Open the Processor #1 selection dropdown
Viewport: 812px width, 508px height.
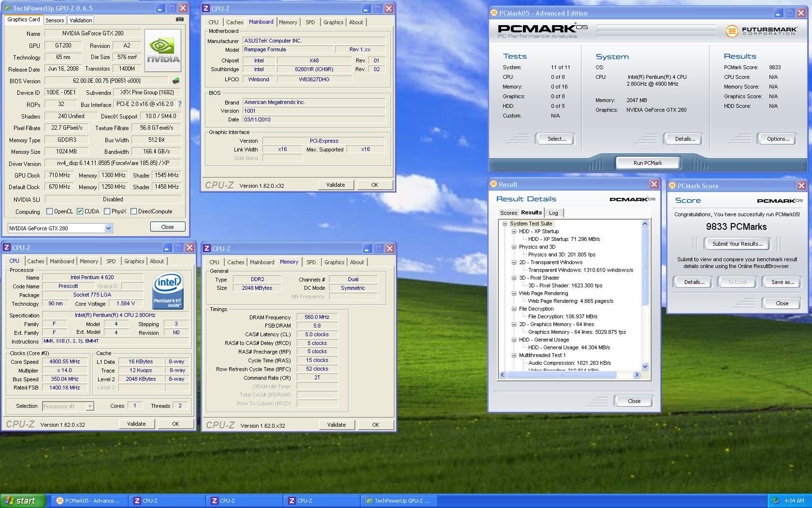[x=90, y=406]
